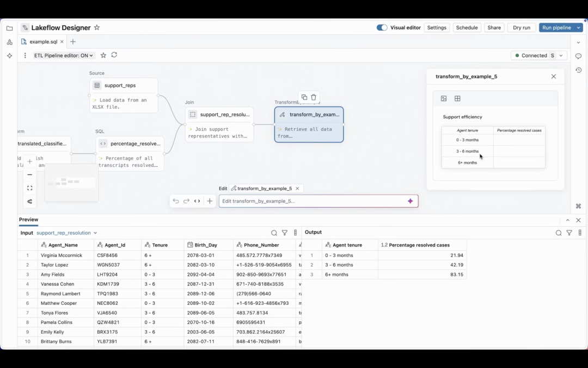Fit the canvas to screen

click(x=29, y=188)
